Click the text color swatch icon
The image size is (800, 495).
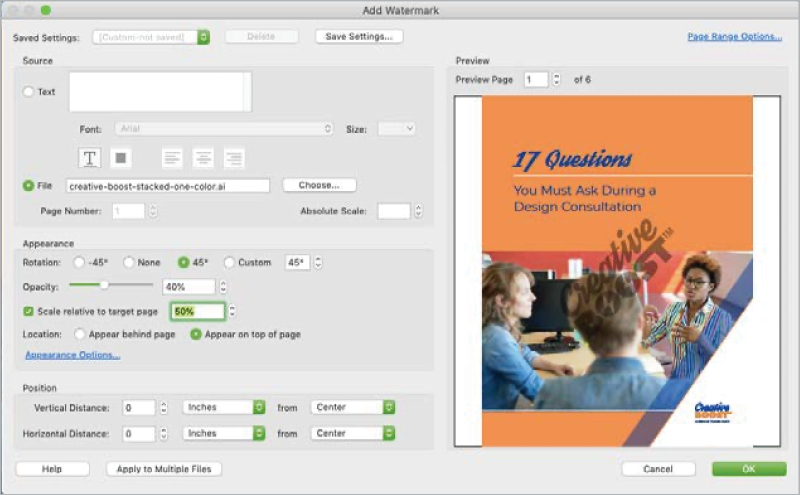tap(120, 158)
